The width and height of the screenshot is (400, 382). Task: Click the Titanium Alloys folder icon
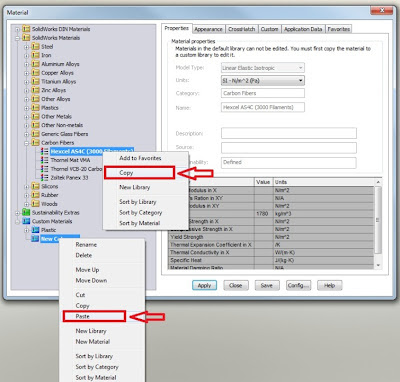[35, 81]
